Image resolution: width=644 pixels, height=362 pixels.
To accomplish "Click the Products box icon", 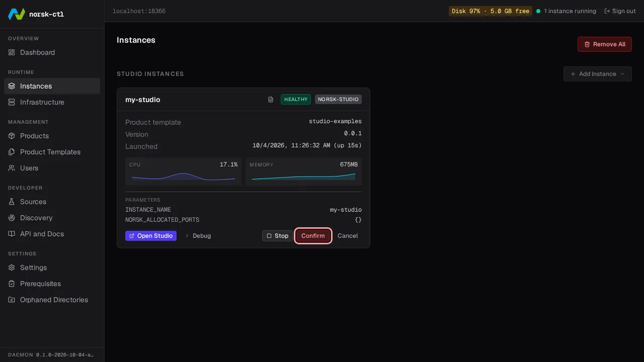I will [12, 136].
